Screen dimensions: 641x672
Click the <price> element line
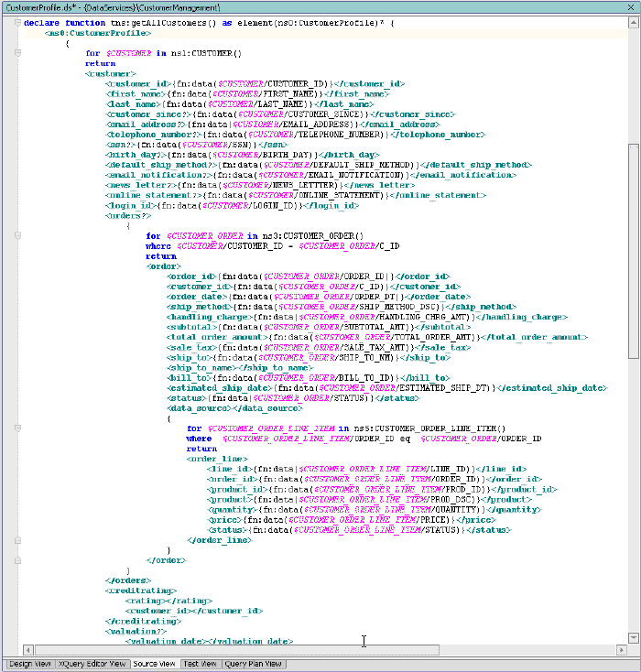[x=352, y=520]
